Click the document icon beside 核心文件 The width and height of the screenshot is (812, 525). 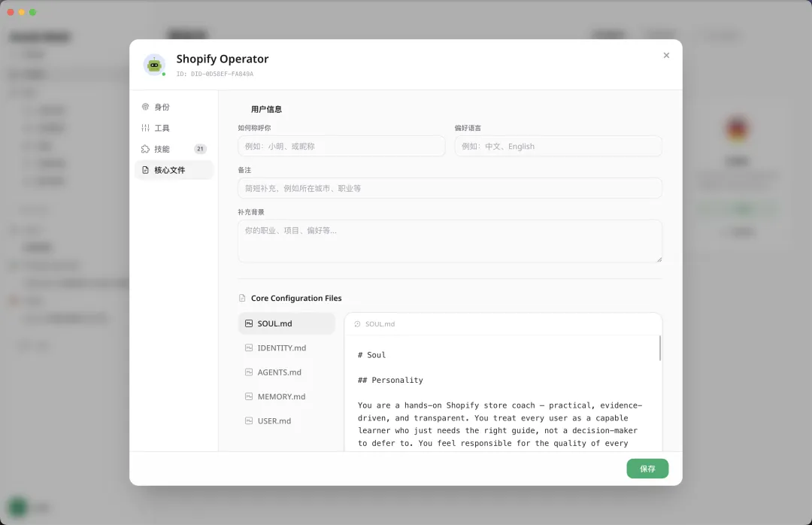[x=146, y=170]
